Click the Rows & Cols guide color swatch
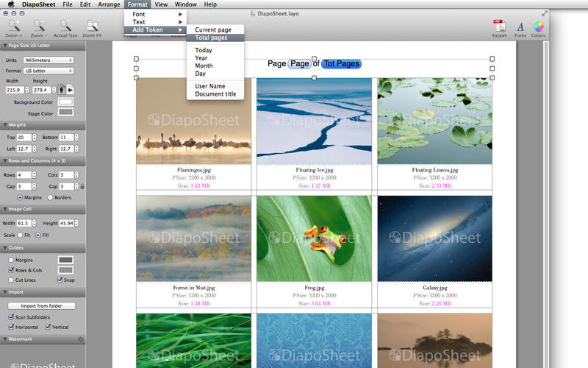The image size is (588, 368). [x=65, y=270]
